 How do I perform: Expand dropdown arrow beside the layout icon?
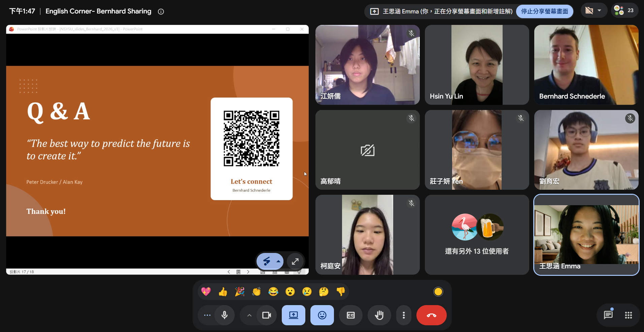pyautogui.click(x=600, y=11)
